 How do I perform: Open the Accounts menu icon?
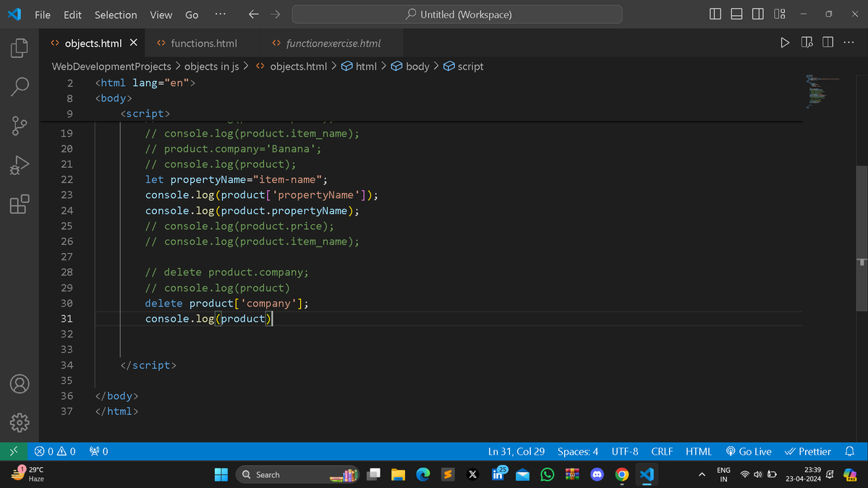[x=20, y=383]
